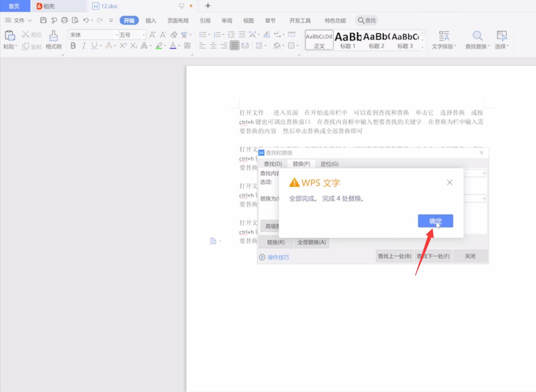Click the Decrease Font Size icon

(x=163, y=35)
